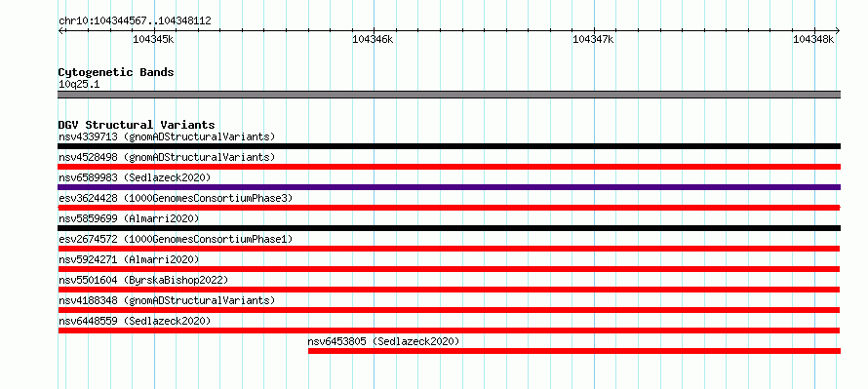Click the gray 10q25.1 cytogenetic band bar

pos(449,95)
